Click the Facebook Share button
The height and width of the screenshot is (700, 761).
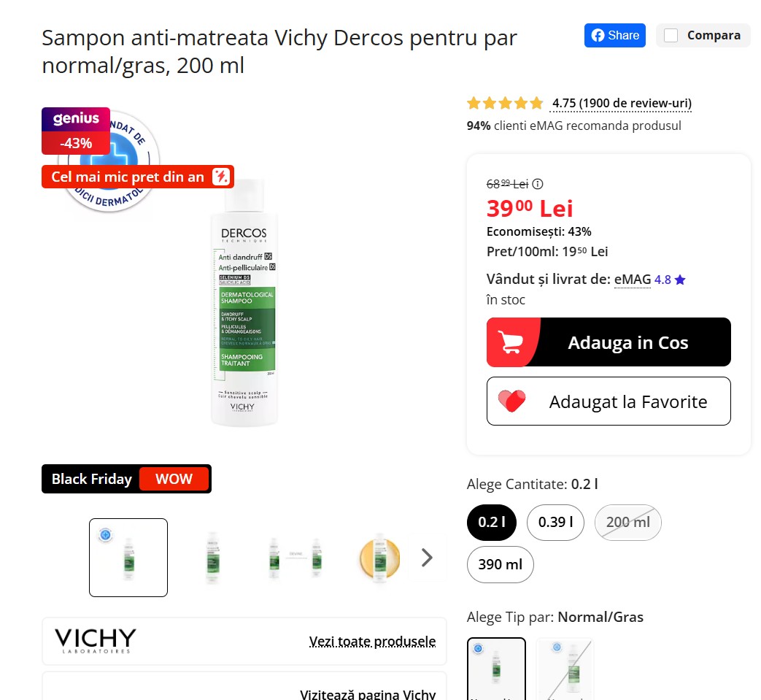click(x=614, y=36)
